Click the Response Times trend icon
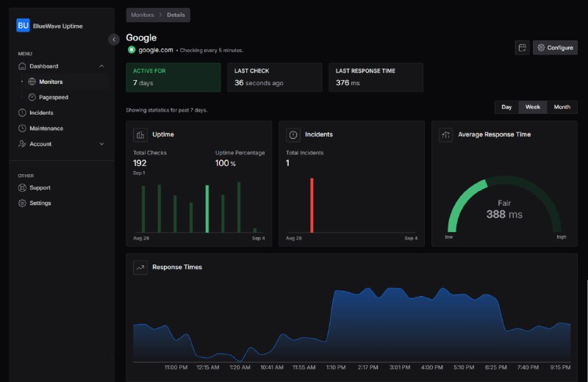588x382 pixels. coord(140,267)
